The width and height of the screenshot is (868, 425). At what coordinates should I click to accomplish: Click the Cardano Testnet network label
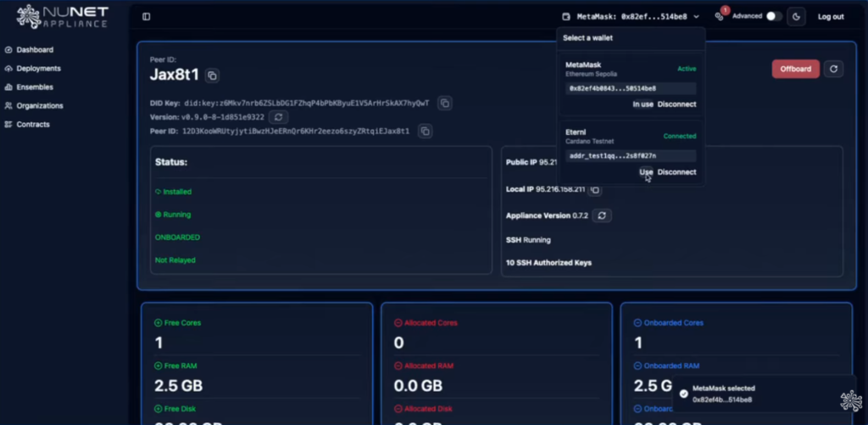[x=589, y=142]
